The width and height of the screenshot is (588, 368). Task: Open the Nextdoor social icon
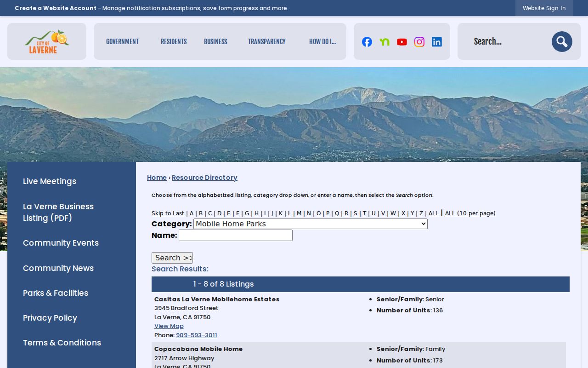pos(384,42)
